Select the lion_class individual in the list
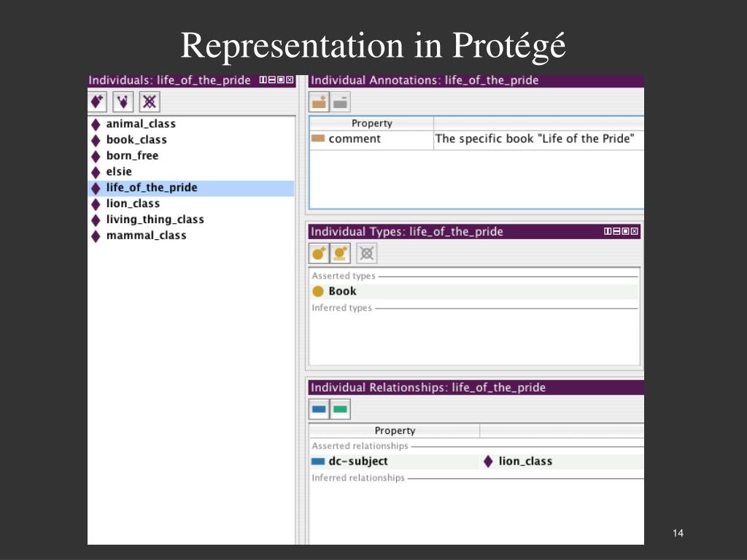Viewport: 747px width, 560px height. 191,204
